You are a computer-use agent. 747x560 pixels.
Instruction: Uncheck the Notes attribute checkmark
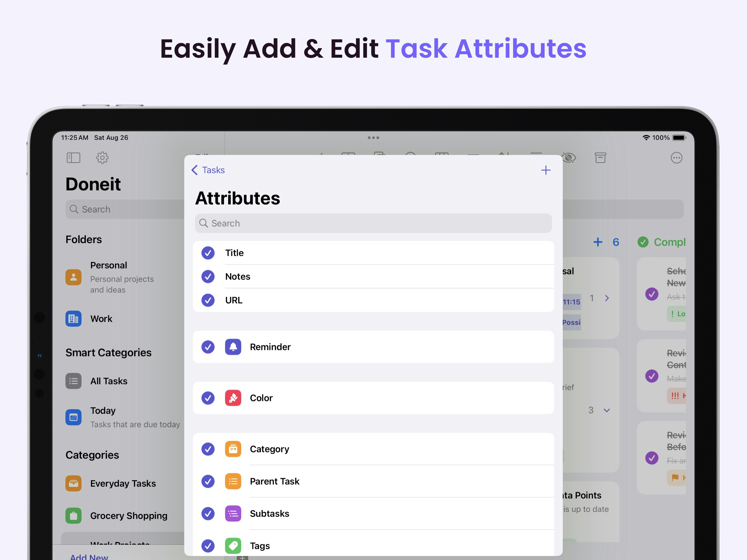208,277
